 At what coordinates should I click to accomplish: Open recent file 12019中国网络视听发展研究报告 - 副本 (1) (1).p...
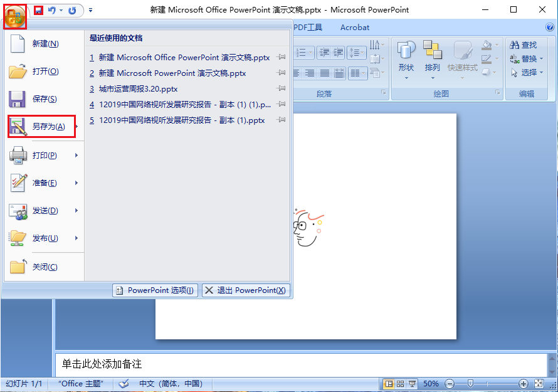click(x=181, y=105)
